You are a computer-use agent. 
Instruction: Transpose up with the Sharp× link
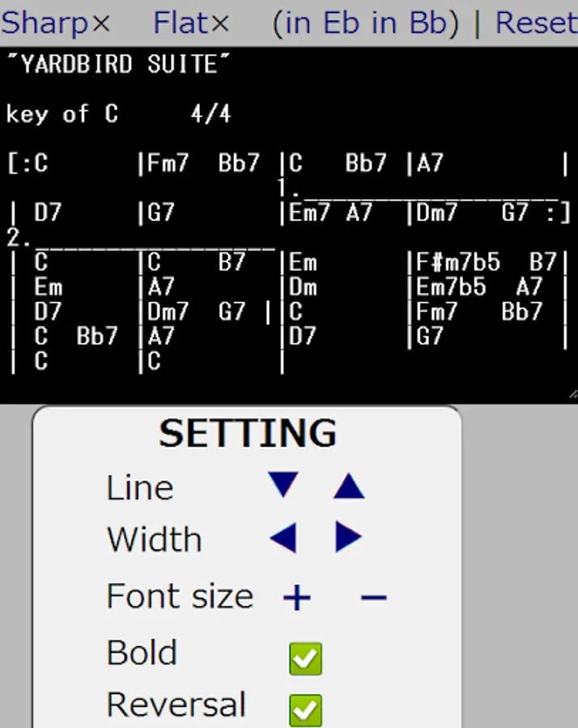tap(55, 23)
